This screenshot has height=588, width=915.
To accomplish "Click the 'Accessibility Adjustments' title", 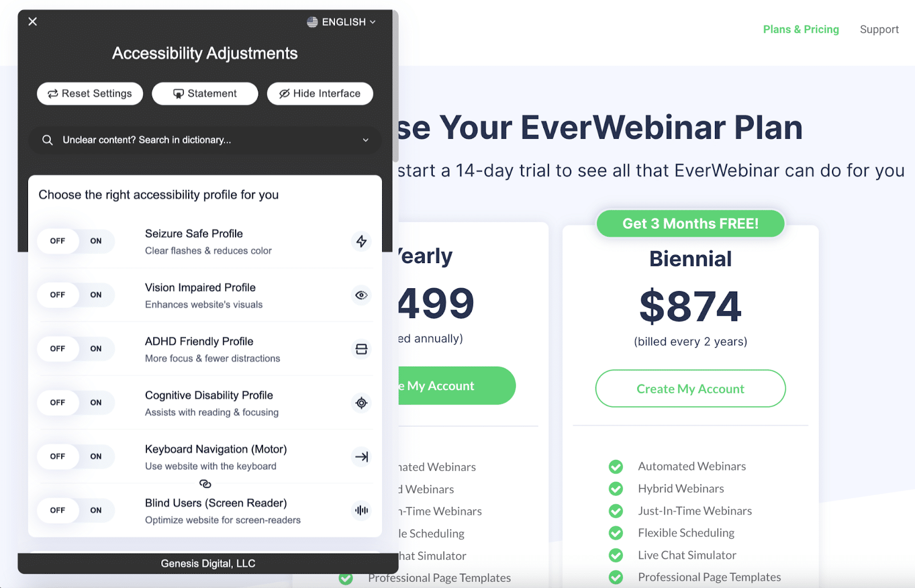I will coord(205,53).
